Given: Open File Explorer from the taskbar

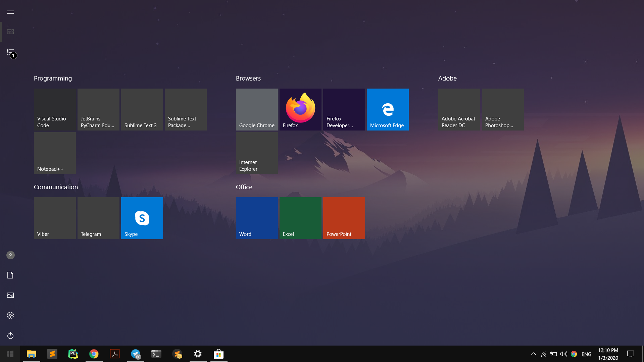Looking at the screenshot, I should point(32,354).
